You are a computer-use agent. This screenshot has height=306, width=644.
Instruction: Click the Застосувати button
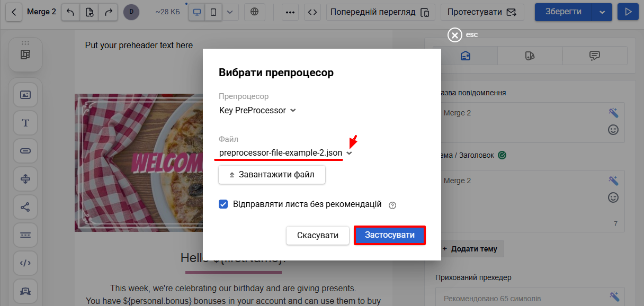coord(390,235)
